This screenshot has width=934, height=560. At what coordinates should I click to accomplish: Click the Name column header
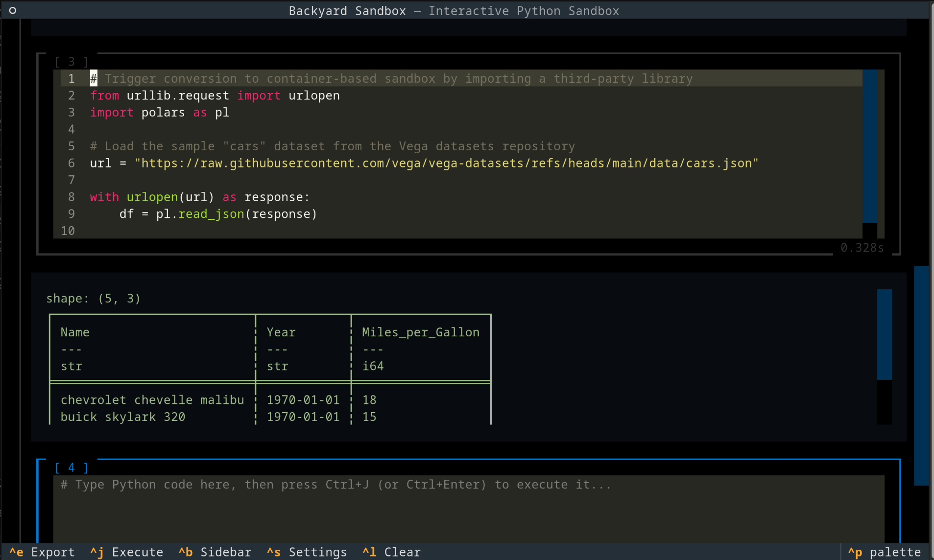[x=75, y=332]
